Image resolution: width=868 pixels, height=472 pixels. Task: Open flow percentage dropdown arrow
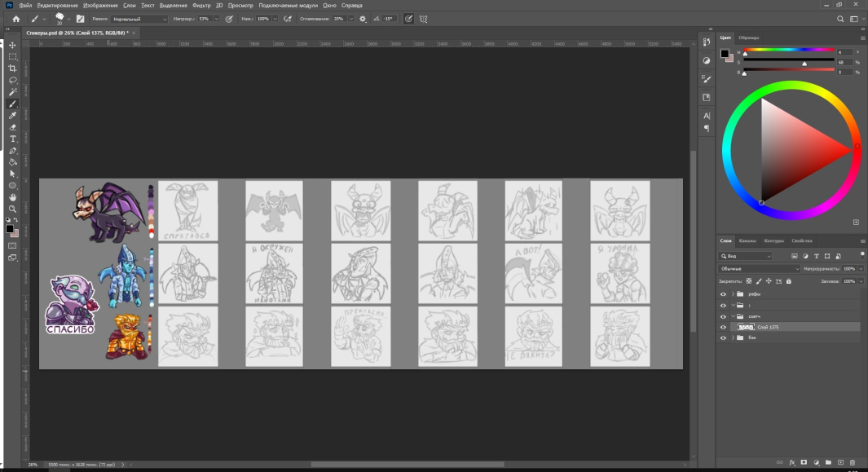(x=275, y=19)
